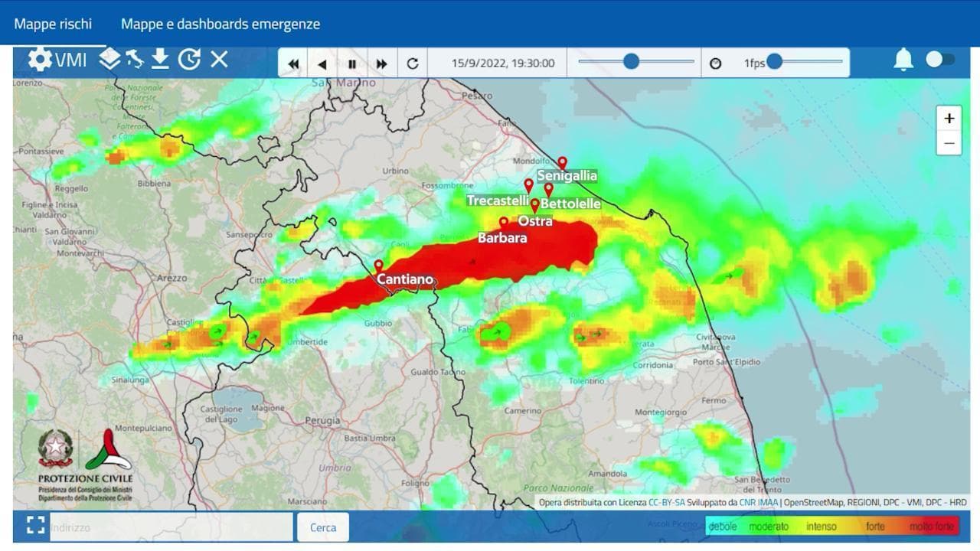The width and height of the screenshot is (980, 551).
Task: Refresh the radar timeline
Action: coord(413,64)
